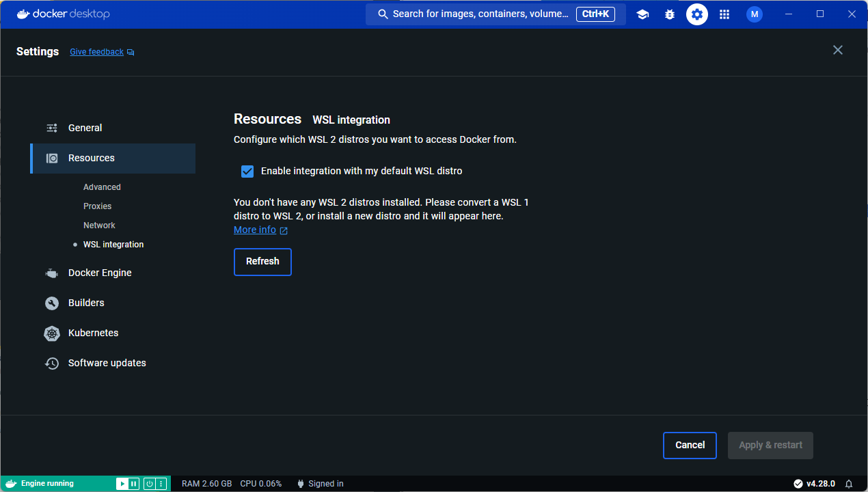This screenshot has width=868, height=492.
Task: Open the Docker Engine settings section
Action: click(113, 273)
